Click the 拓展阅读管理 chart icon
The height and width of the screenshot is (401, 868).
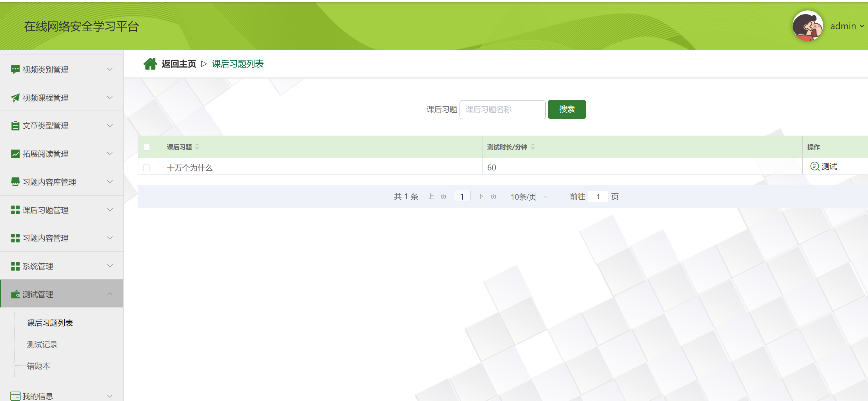tap(15, 154)
